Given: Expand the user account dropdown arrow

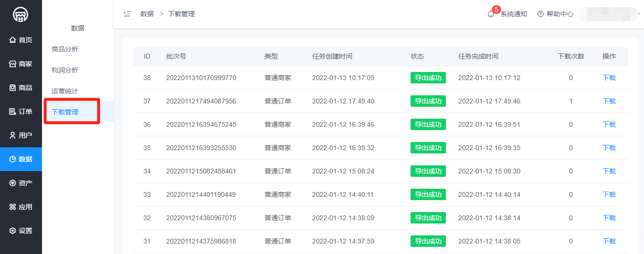Looking at the screenshot, I should pos(638,14).
